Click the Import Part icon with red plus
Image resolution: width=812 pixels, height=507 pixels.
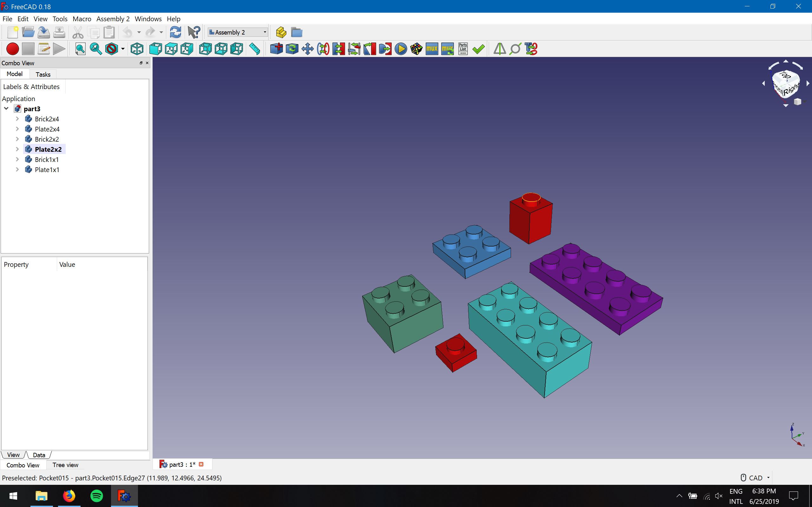(x=276, y=49)
